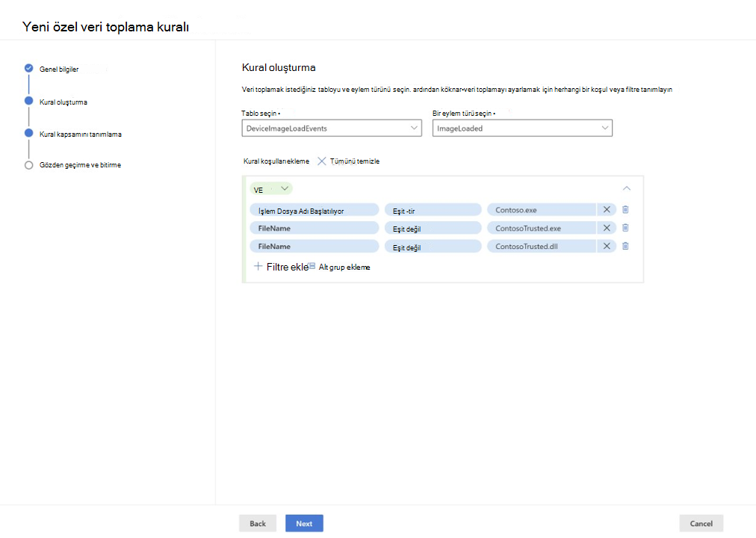This screenshot has height=538, width=756.
Task: Delete the ContosoTrusted.dll filter row via trash icon
Action: coord(625,246)
